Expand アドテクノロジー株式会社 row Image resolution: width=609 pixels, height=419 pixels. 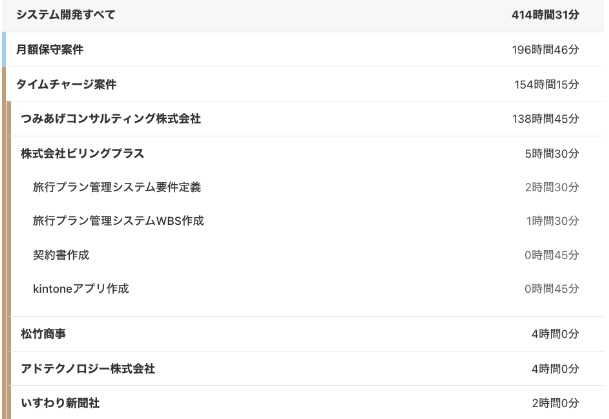coord(307,369)
